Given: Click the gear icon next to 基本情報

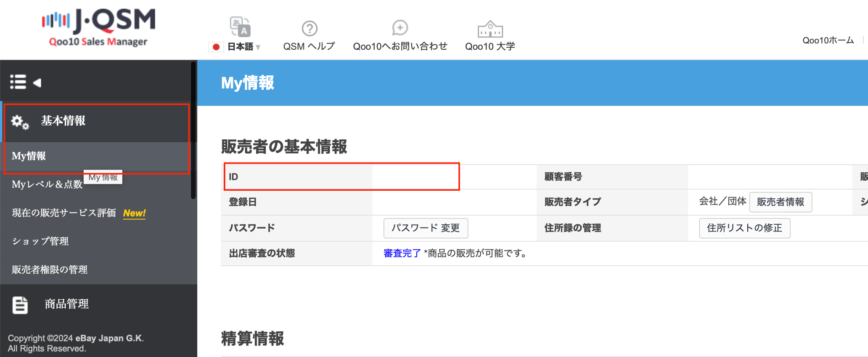Looking at the screenshot, I should pyautogui.click(x=19, y=122).
